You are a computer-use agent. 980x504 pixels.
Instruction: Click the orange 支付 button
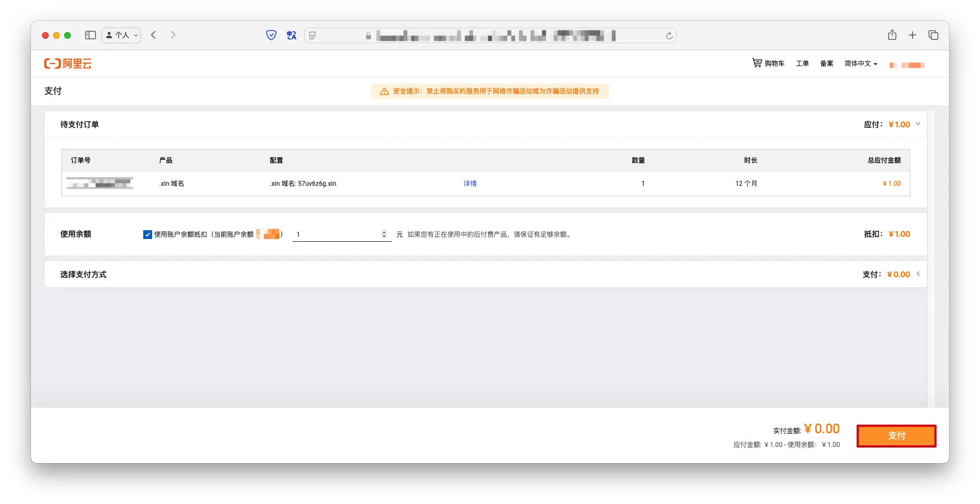click(x=896, y=436)
